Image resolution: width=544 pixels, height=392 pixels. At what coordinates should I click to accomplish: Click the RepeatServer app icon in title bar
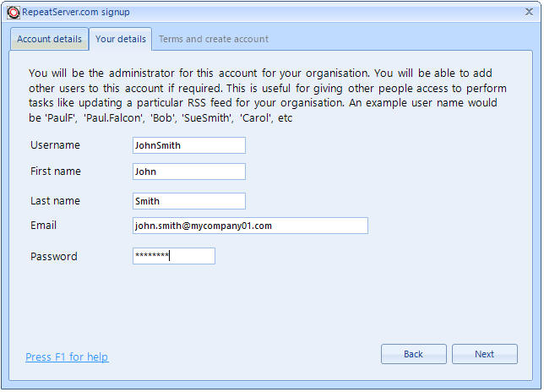(x=12, y=12)
